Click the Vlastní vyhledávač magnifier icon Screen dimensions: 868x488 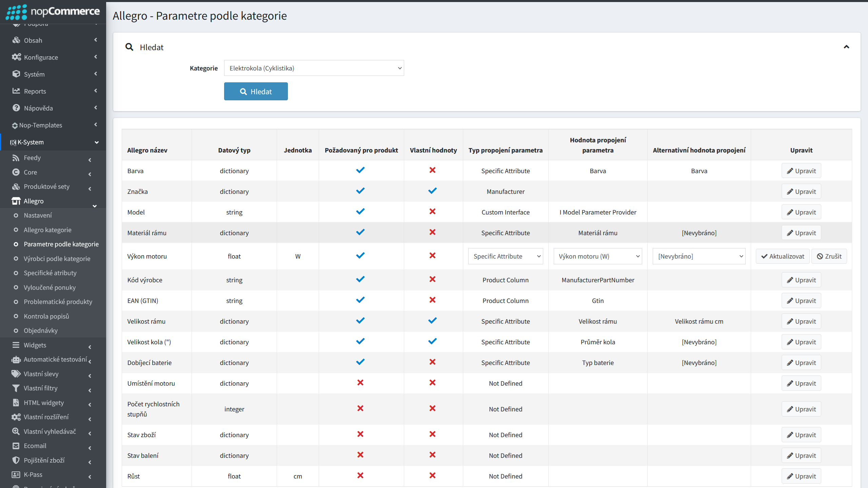point(16,431)
